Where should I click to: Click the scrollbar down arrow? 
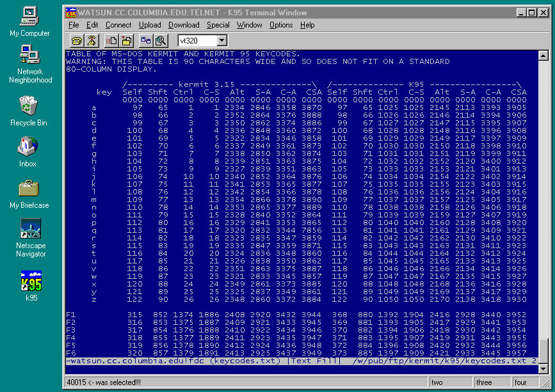(543, 369)
